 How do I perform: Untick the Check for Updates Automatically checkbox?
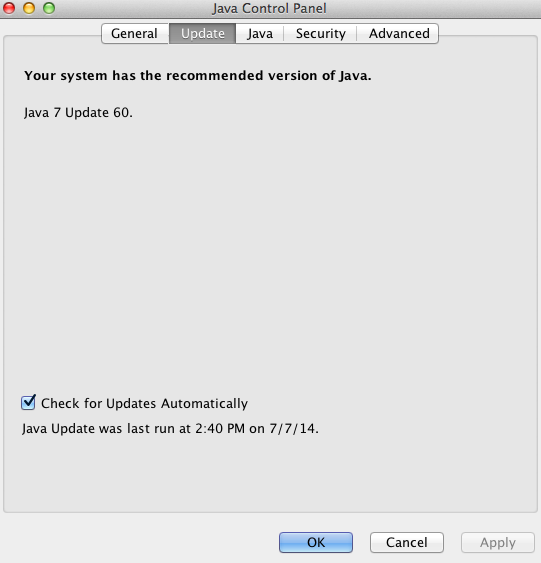coord(28,403)
